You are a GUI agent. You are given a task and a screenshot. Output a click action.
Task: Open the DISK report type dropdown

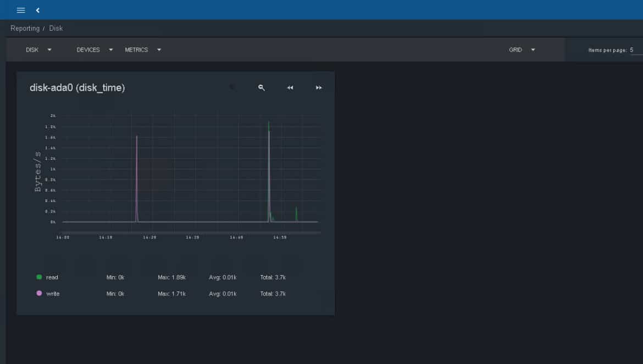(38, 50)
